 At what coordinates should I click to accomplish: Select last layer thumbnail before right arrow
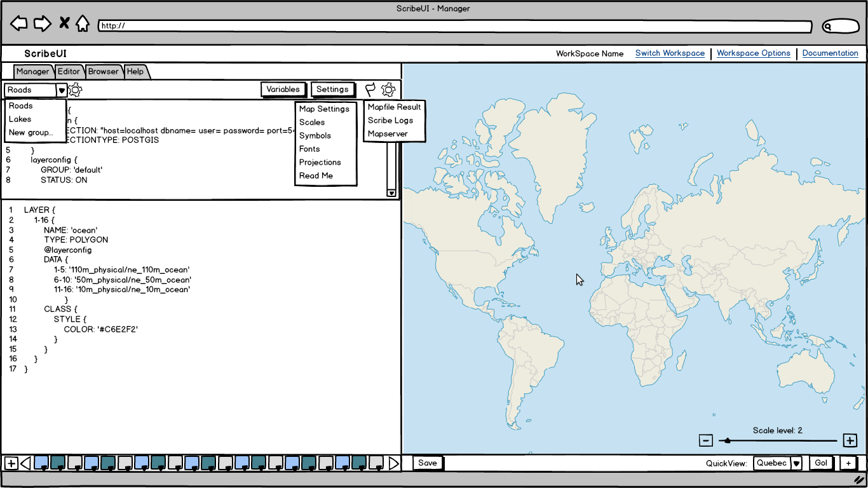coord(376,463)
